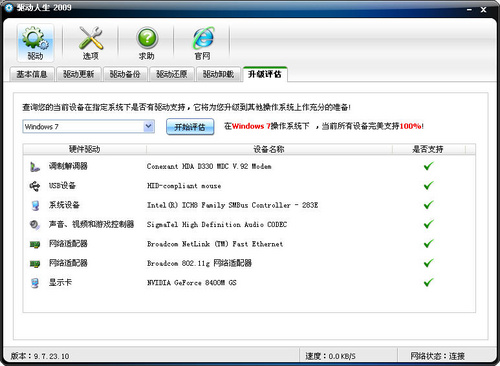Switch to the 驱动卸载 tab
Viewport: 500px width, 366px height.
[x=218, y=74]
